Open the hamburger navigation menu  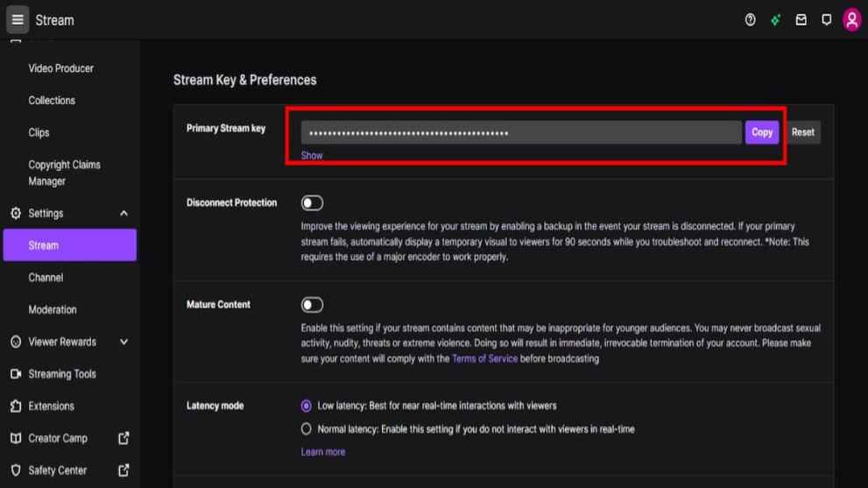point(18,19)
